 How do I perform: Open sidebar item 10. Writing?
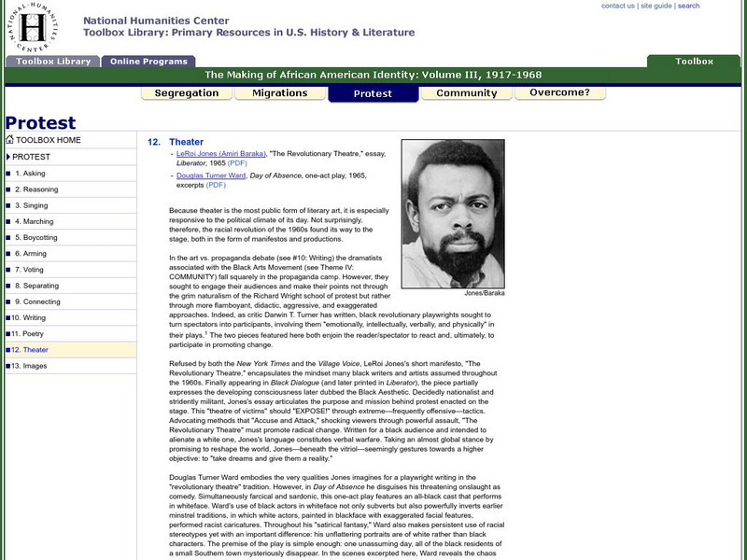(29, 317)
